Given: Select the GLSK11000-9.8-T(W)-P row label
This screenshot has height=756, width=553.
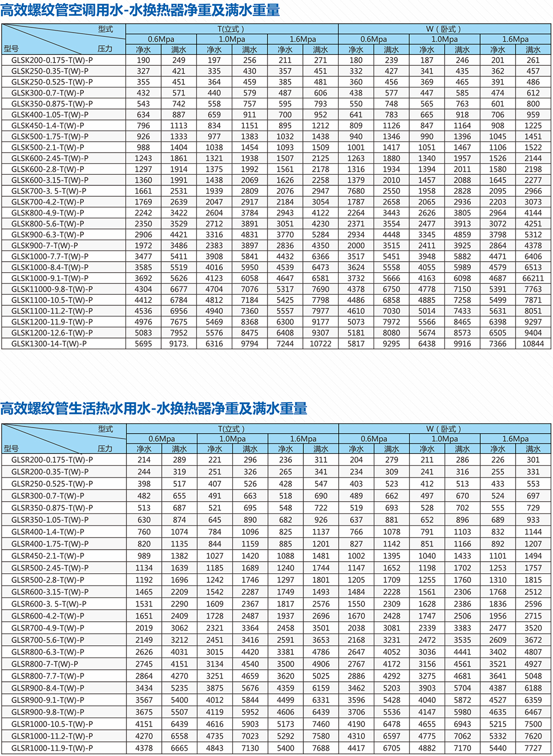Looking at the screenshot, I should click(52, 289).
